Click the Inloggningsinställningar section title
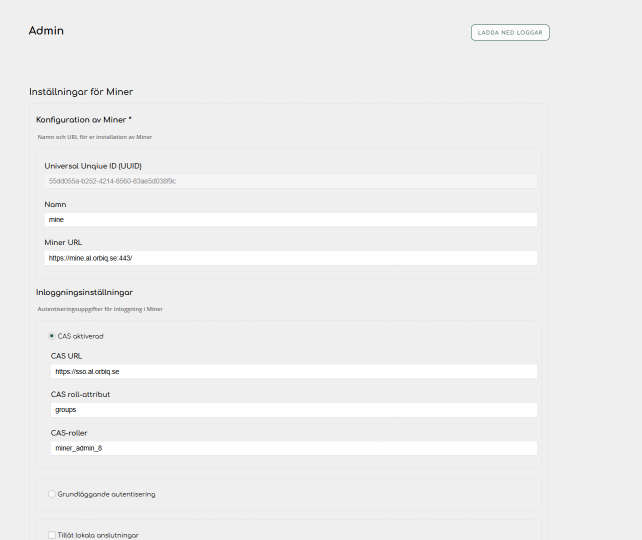Screen dimensions: 642x540 pos(84,292)
